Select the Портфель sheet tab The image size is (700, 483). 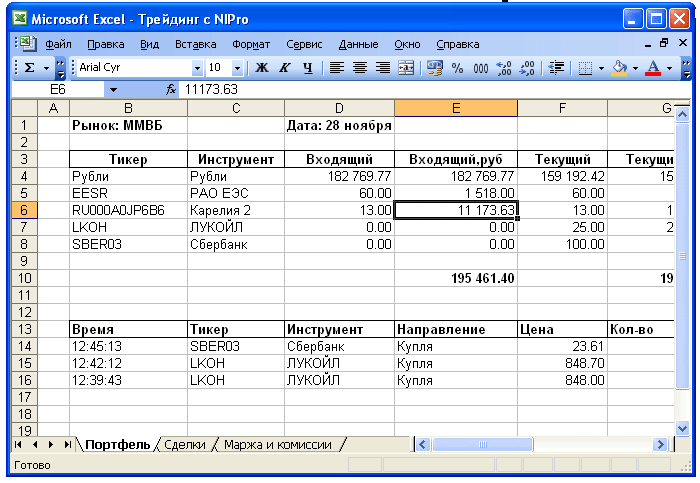117,445
